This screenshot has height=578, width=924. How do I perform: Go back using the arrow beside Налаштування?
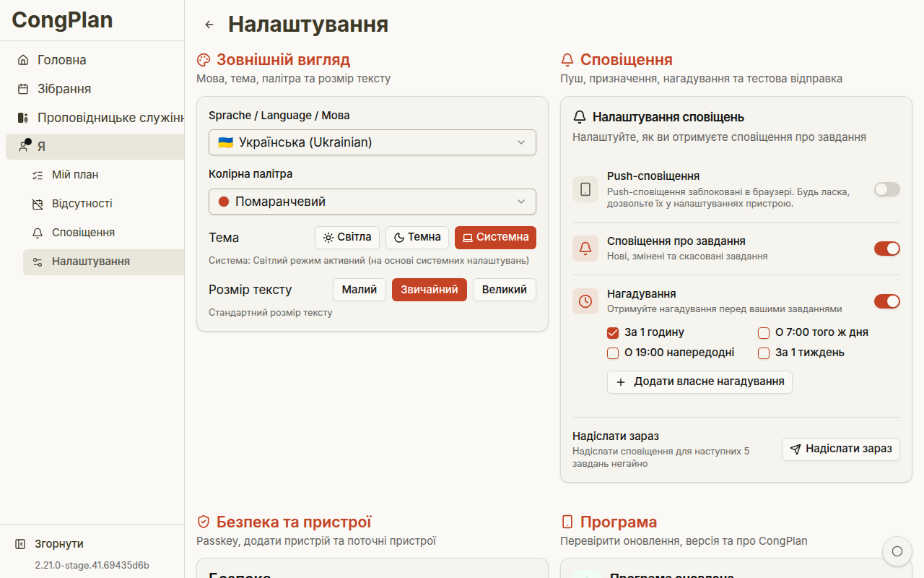[209, 25]
